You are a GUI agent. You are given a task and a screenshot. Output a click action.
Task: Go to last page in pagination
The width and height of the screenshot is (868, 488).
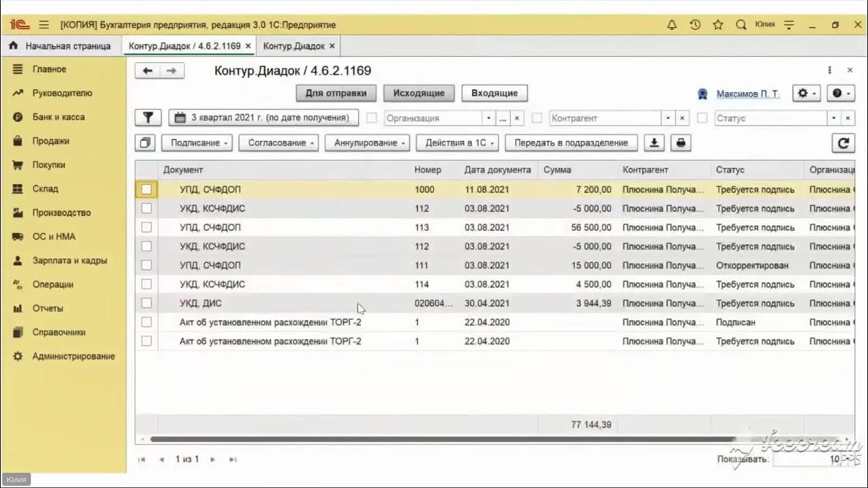coord(233,460)
